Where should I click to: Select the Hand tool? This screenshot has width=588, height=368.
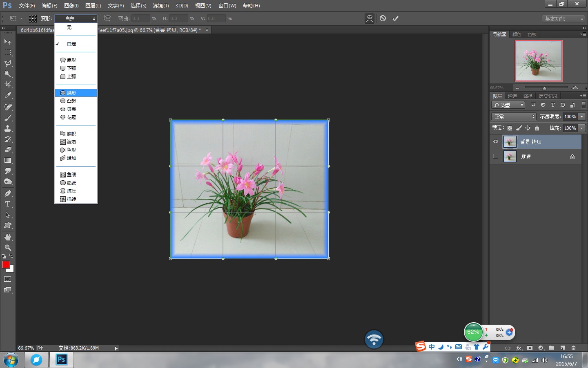8,237
